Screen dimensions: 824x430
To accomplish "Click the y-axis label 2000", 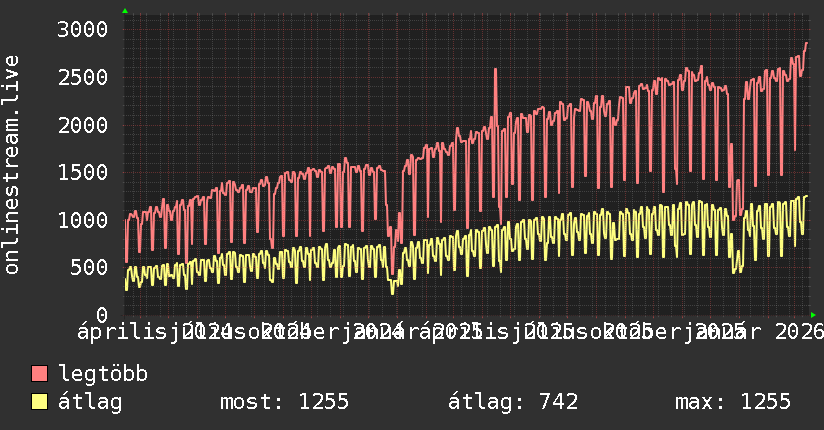I will tap(83, 126).
